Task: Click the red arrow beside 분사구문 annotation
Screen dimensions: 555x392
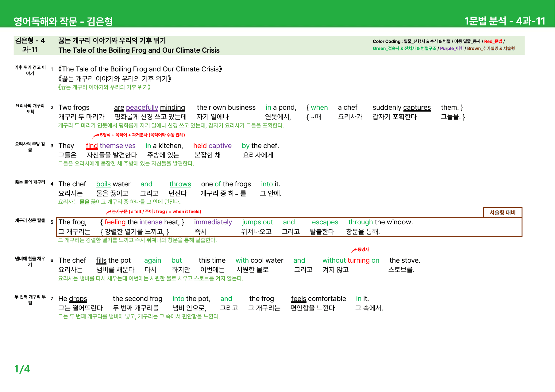Action: pos(109,212)
